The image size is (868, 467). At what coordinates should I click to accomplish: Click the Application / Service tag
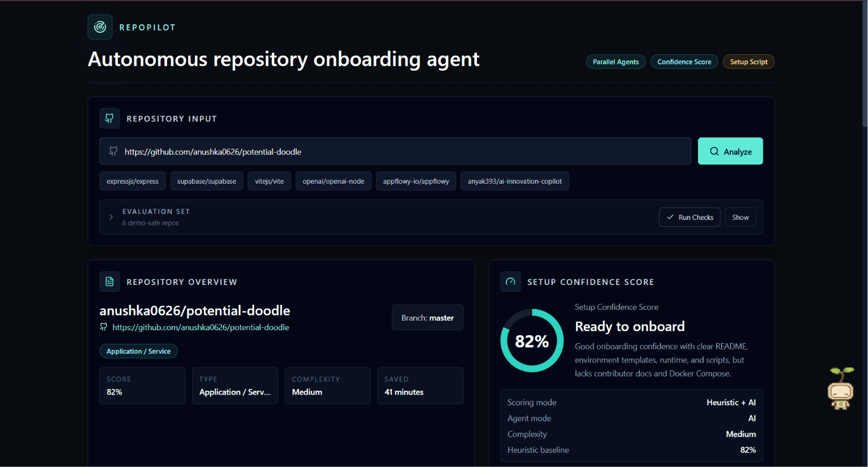pyautogui.click(x=138, y=351)
